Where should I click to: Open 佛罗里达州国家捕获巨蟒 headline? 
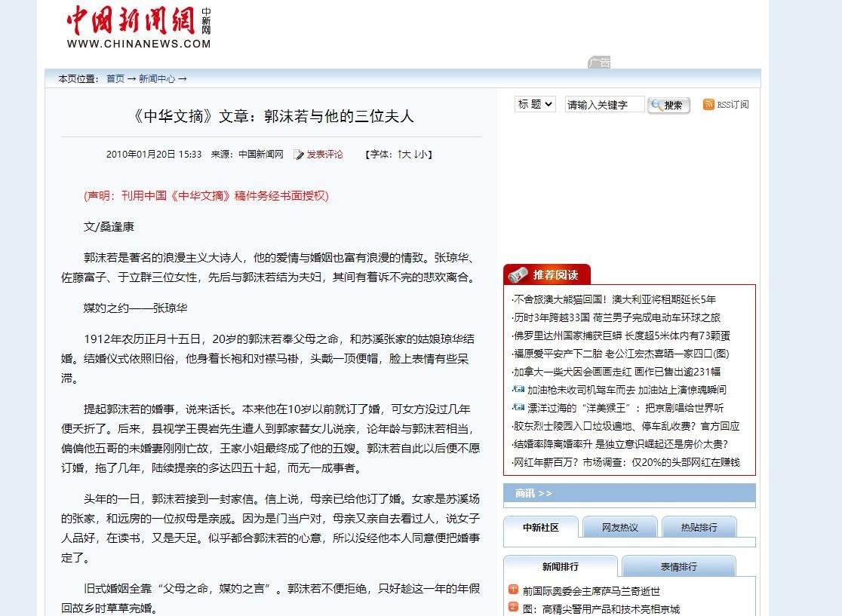coord(621,336)
